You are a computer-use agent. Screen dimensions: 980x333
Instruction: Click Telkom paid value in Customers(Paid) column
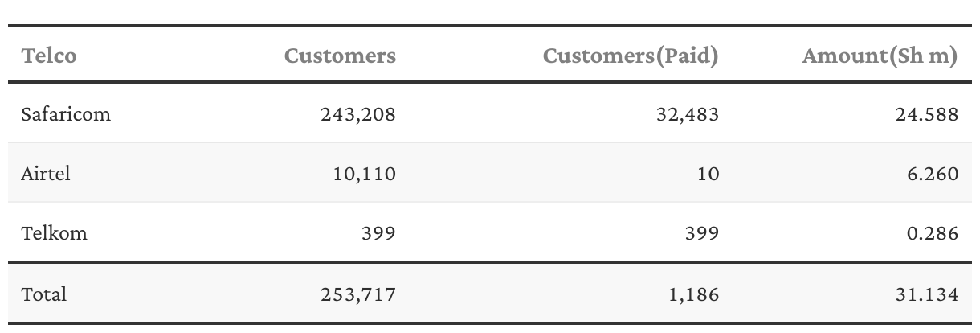click(702, 233)
